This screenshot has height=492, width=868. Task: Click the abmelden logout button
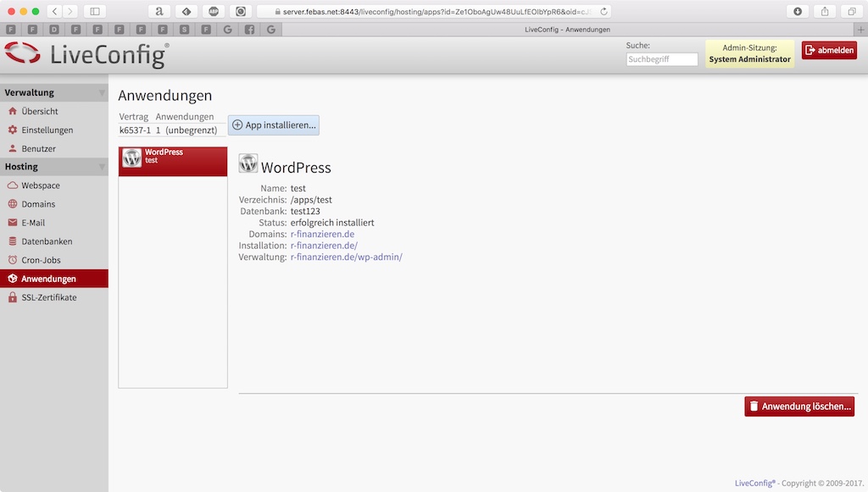829,50
